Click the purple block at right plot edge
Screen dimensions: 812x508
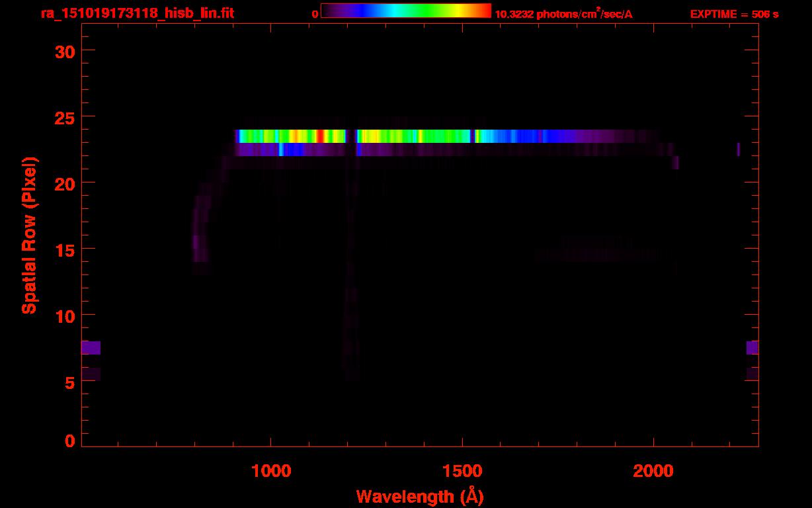[752, 348]
